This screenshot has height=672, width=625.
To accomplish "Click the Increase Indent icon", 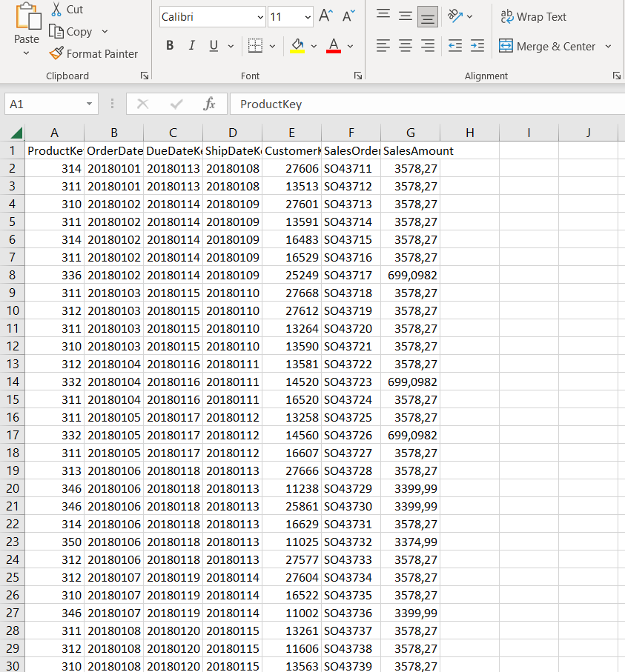I will [477, 46].
